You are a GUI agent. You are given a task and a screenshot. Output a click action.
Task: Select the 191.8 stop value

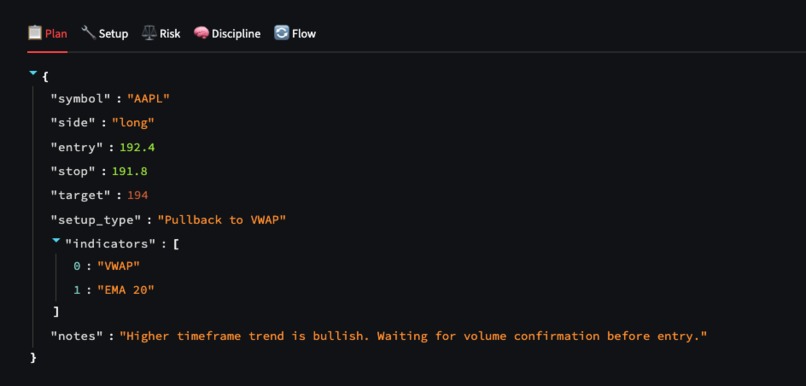click(130, 171)
